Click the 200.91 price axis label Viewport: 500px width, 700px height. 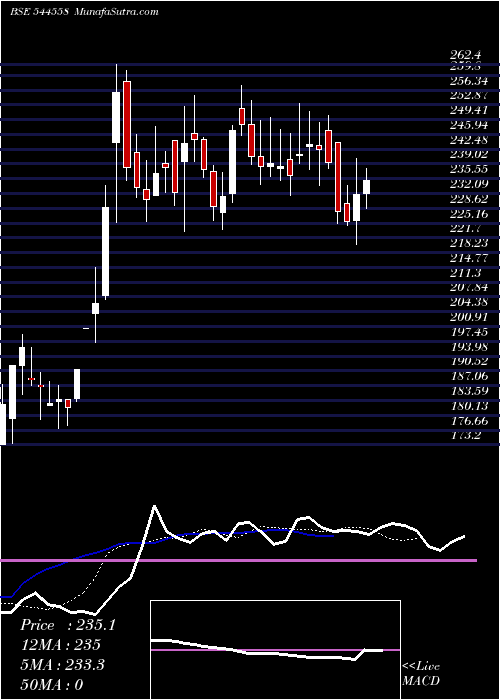coord(469,317)
